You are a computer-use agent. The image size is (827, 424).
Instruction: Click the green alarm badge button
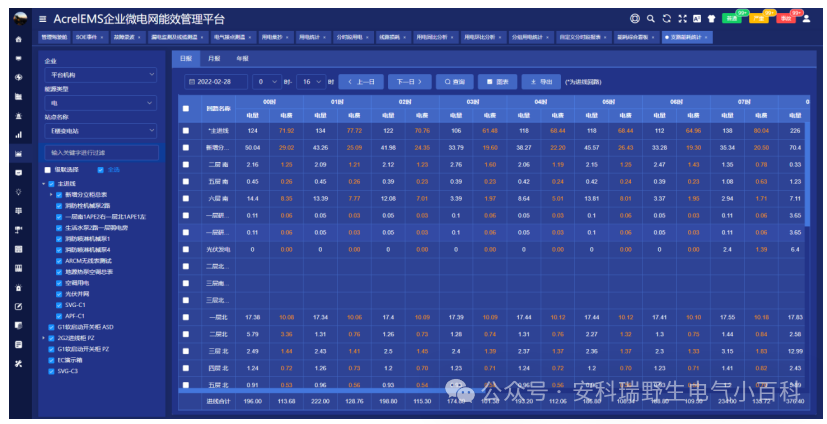[732, 18]
